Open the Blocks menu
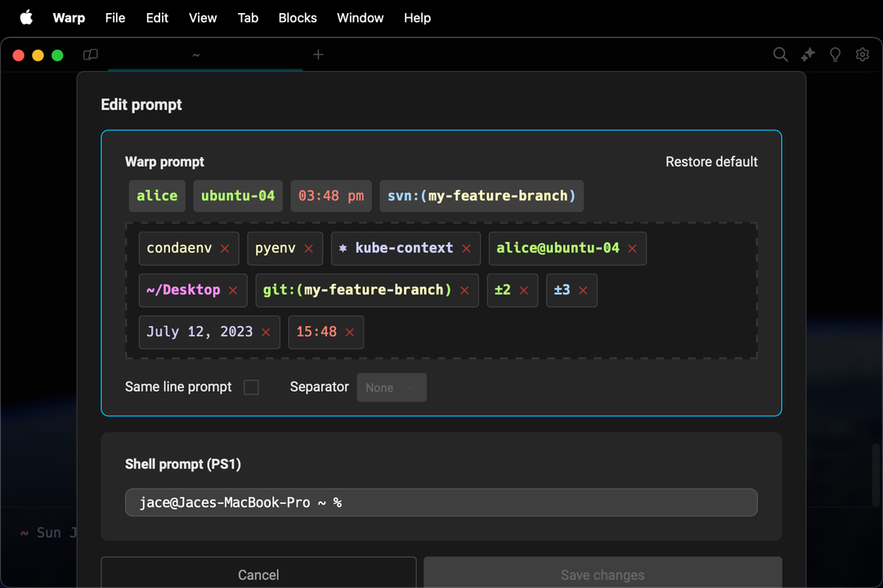The image size is (883, 588). click(x=298, y=18)
